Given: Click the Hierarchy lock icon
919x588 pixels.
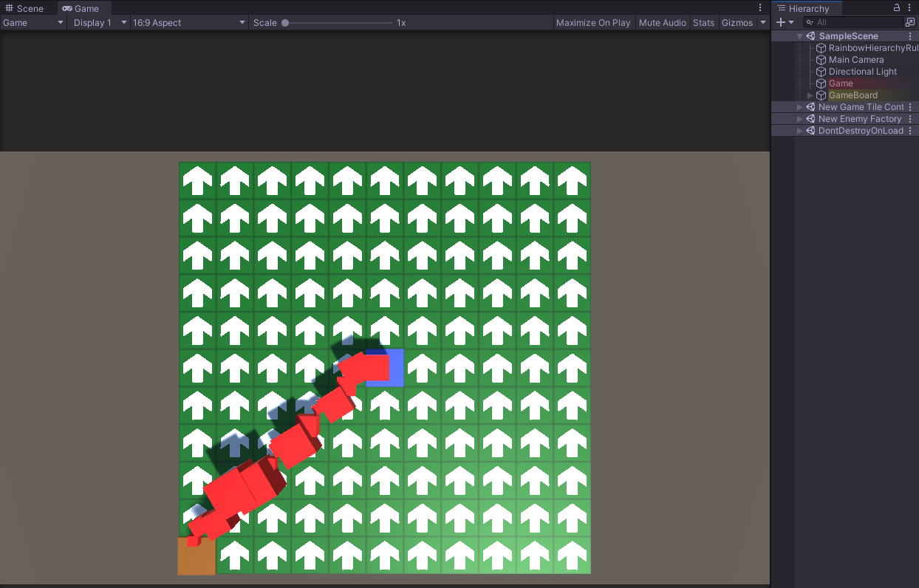Looking at the screenshot, I should click(897, 8).
